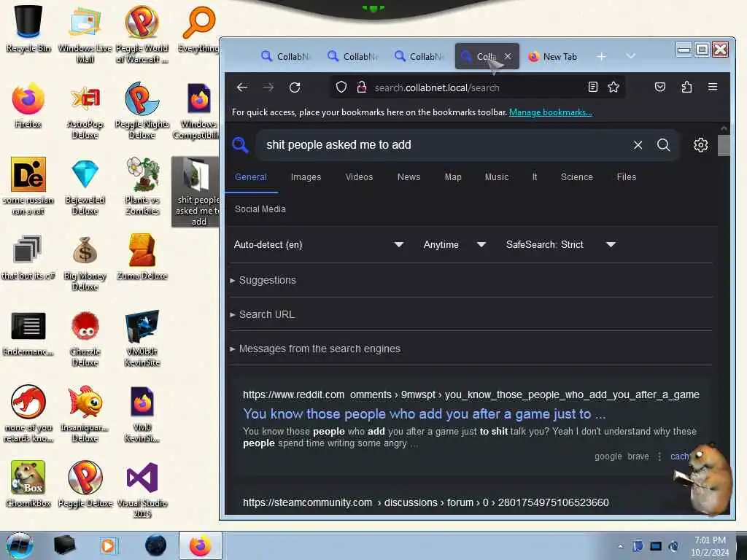Select the General search category
Image resolution: width=747 pixels, height=560 pixels.
[x=251, y=177]
